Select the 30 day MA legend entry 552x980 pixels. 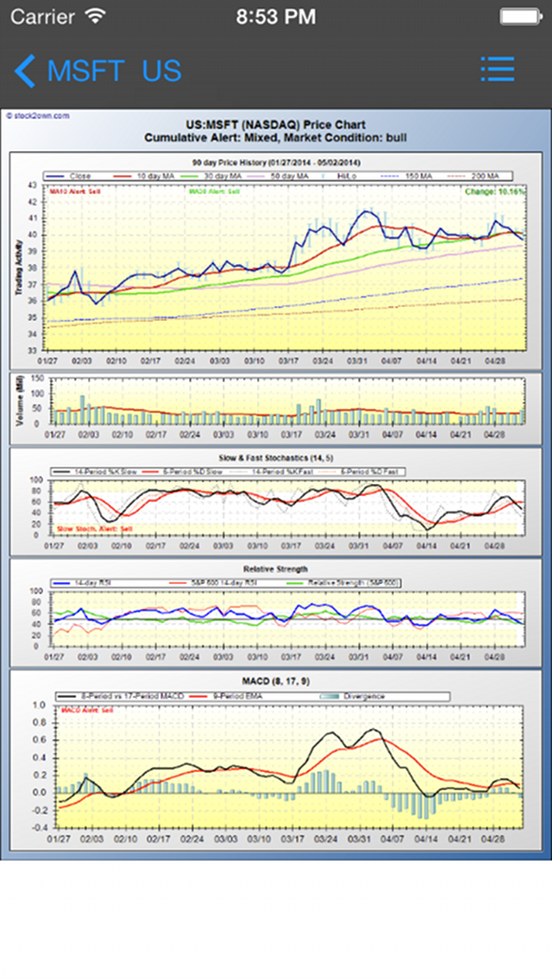pyautogui.click(x=210, y=176)
